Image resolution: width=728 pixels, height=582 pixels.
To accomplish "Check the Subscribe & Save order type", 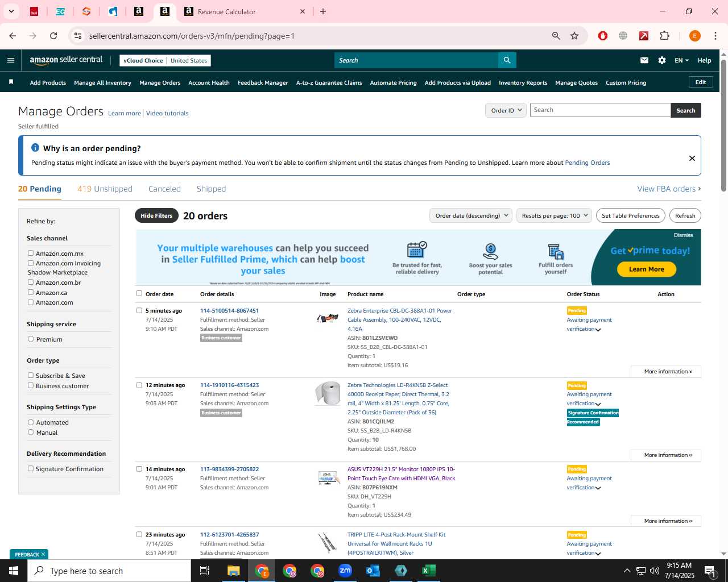I will (31, 376).
